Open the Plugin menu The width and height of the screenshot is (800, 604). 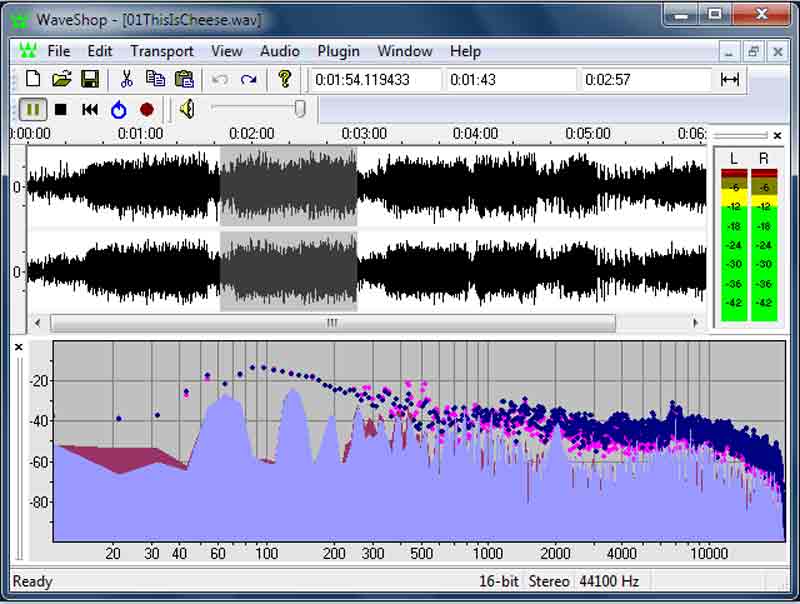click(338, 51)
